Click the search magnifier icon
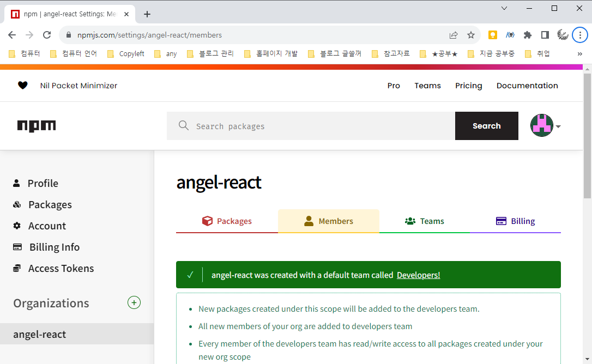Screen dimensions: 592x364 (x=184, y=125)
